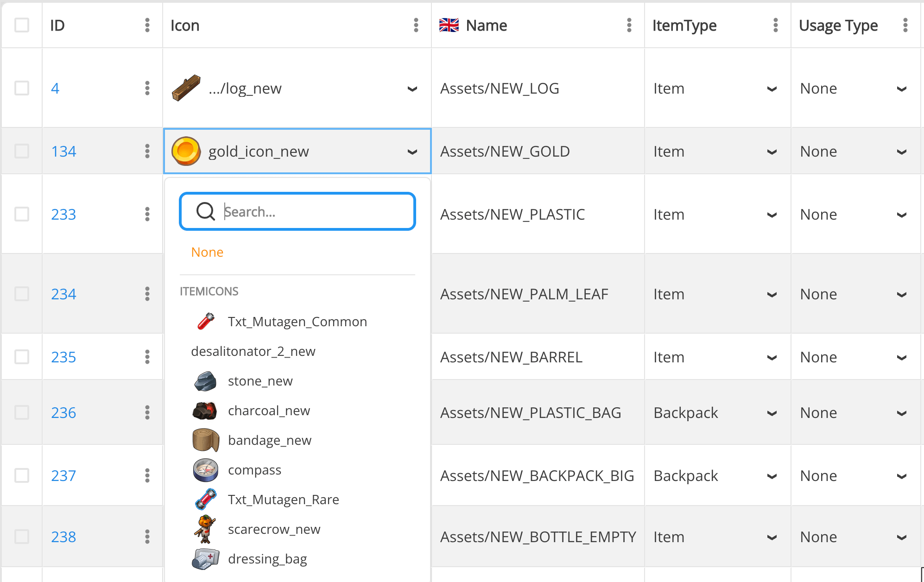The width and height of the screenshot is (924, 582).
Task: Choose the Txt_Mutagen_Rare icon
Action: (x=283, y=500)
